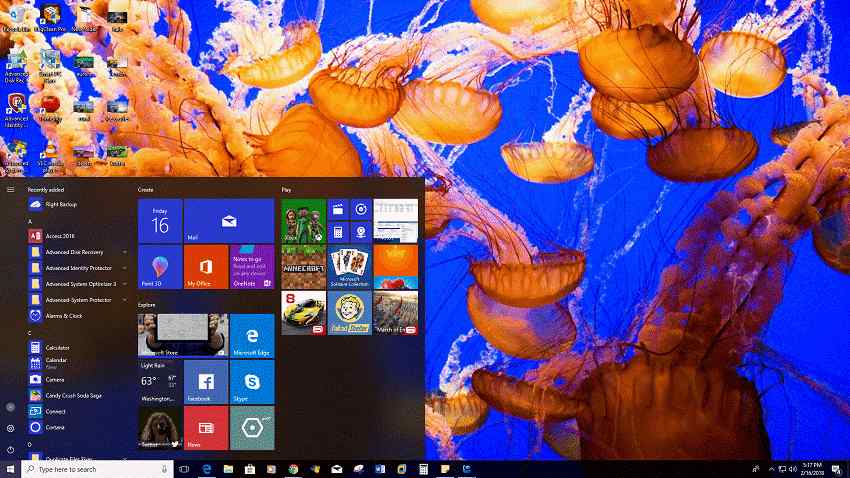Open the Twitter tile with dog photo

tap(160, 428)
